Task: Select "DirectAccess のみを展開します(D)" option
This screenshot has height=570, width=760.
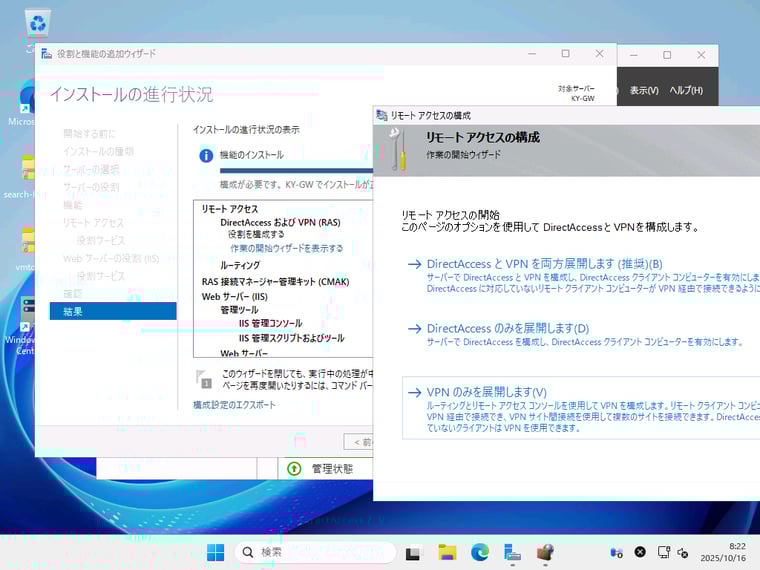Action: (507, 328)
